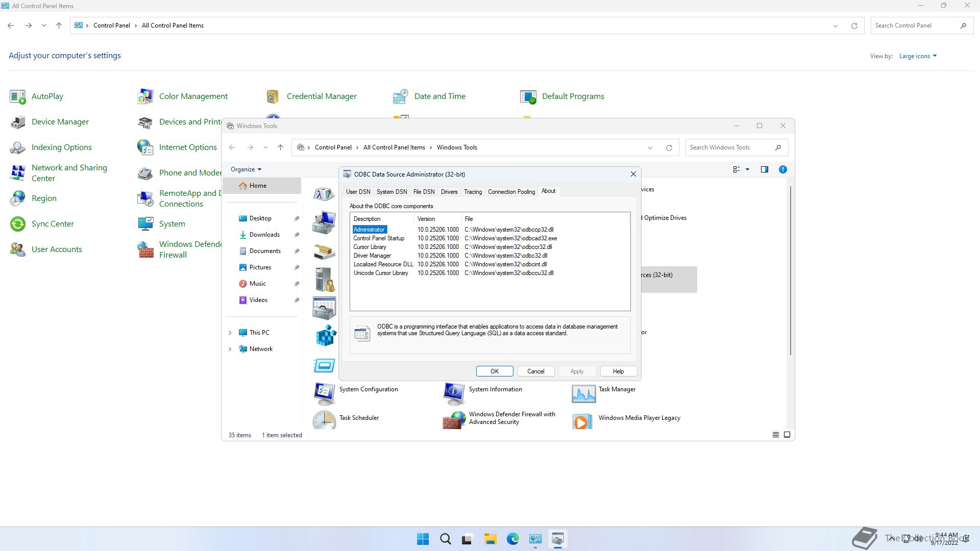Refresh the Control Panel address bar
980x551 pixels.
854,26
